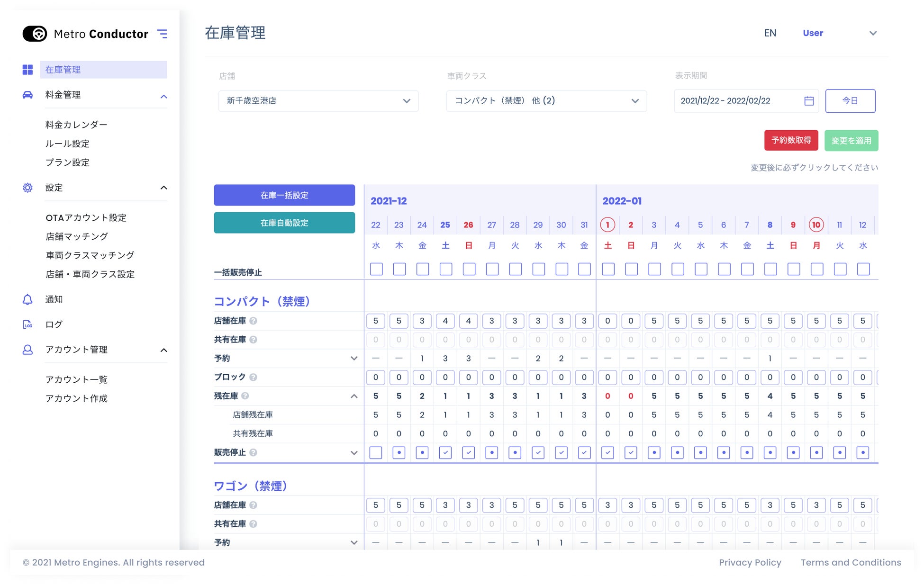Viewport: 924px width, 585px height.
Task: Click the gear icon beside 設定
Action: (27, 188)
